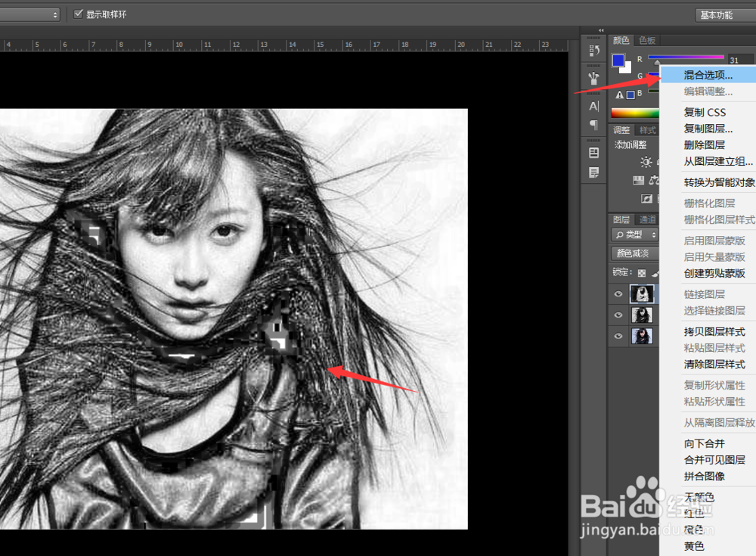Switch to the 通道 tab
Screen dimensions: 756x556
tap(648, 219)
